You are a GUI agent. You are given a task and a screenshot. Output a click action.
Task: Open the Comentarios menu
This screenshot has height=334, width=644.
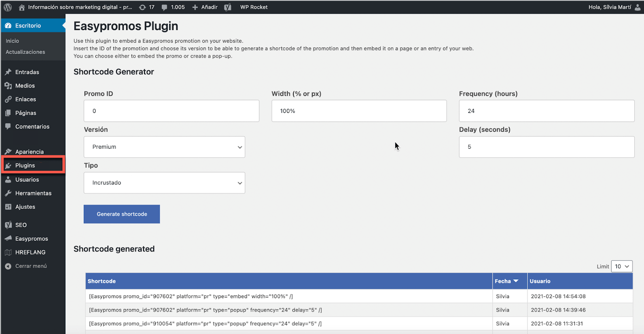point(33,126)
